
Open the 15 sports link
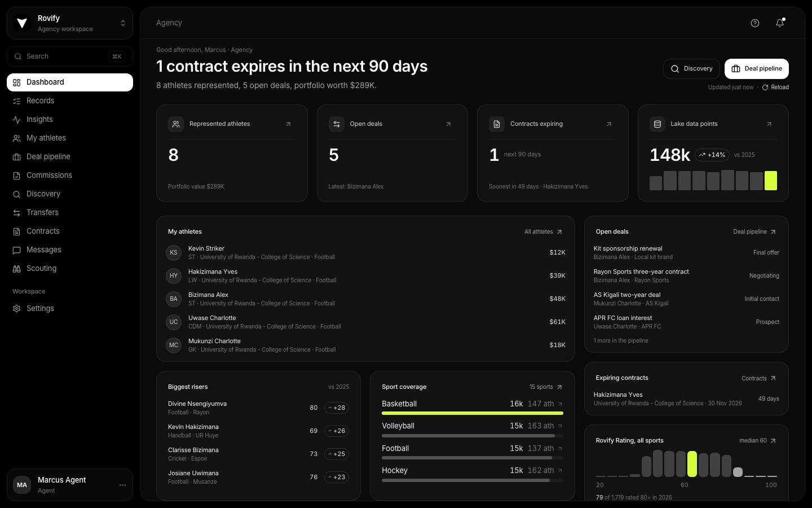(546, 387)
